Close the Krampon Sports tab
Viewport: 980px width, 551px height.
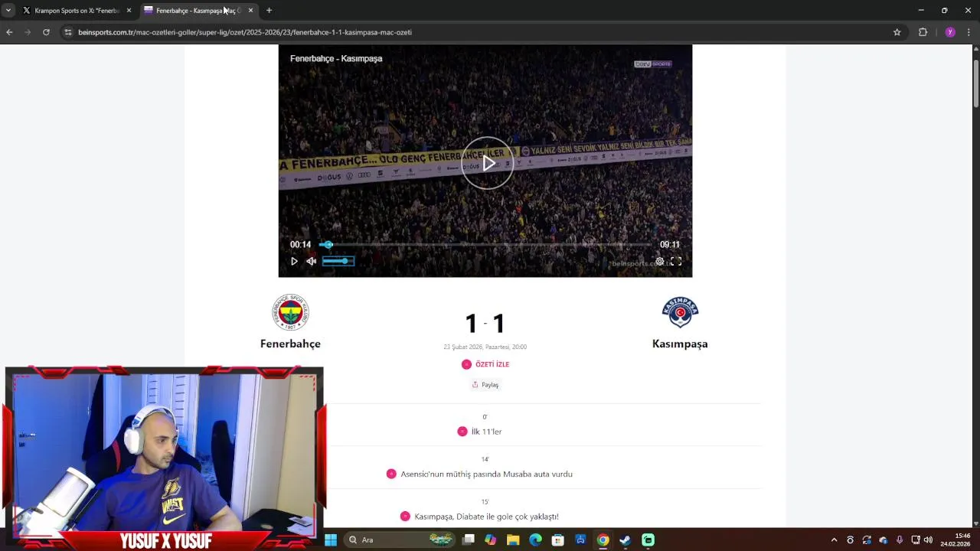click(129, 11)
